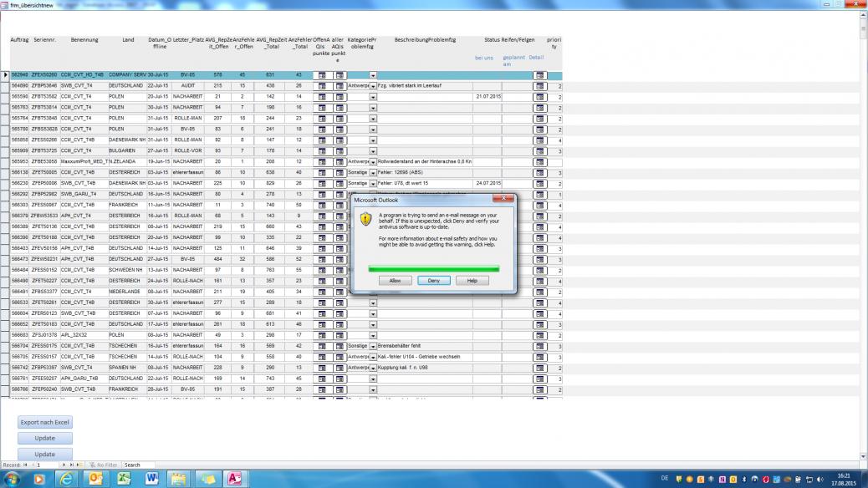Click the Bluetooth icon in system tray

tap(744, 479)
